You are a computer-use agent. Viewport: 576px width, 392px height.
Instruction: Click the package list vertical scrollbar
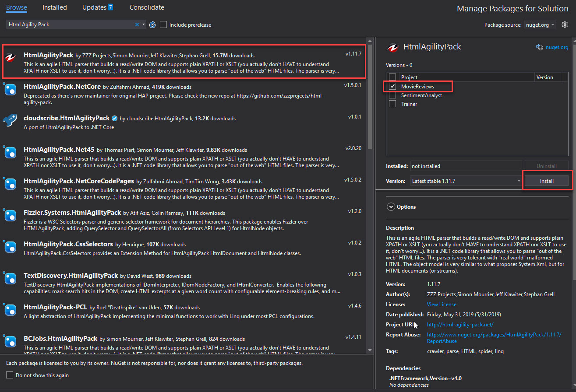pos(370,98)
